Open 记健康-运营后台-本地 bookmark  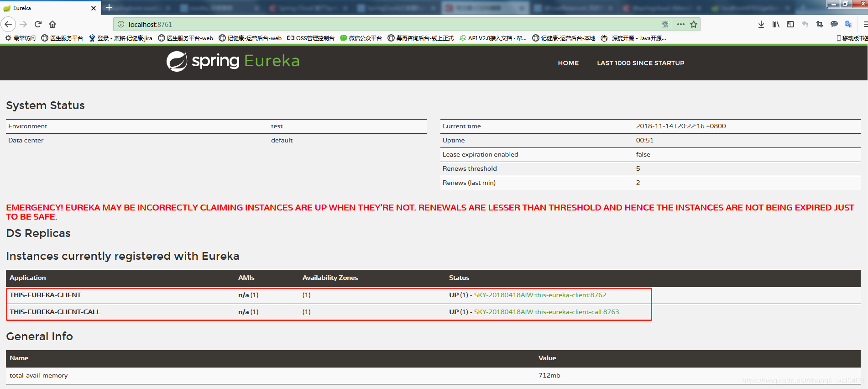pyautogui.click(x=564, y=38)
